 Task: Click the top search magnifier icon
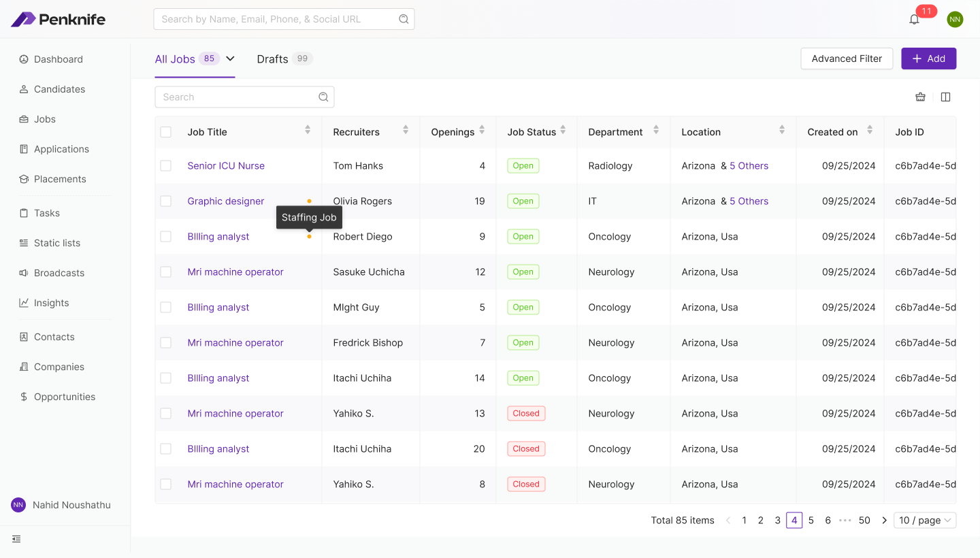(404, 19)
